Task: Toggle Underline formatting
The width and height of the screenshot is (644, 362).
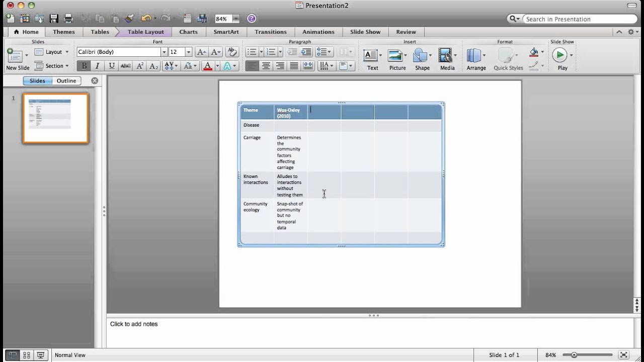Action: point(111,66)
